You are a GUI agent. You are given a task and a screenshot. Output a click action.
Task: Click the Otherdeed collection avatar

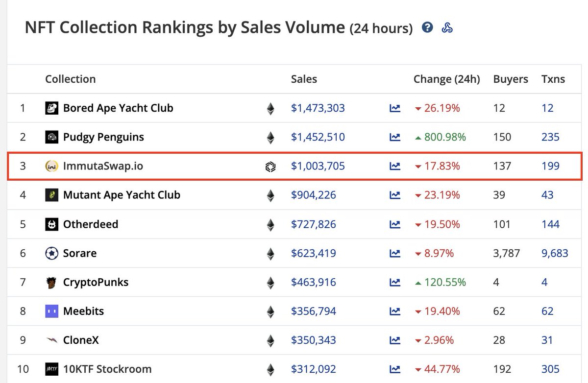51,224
